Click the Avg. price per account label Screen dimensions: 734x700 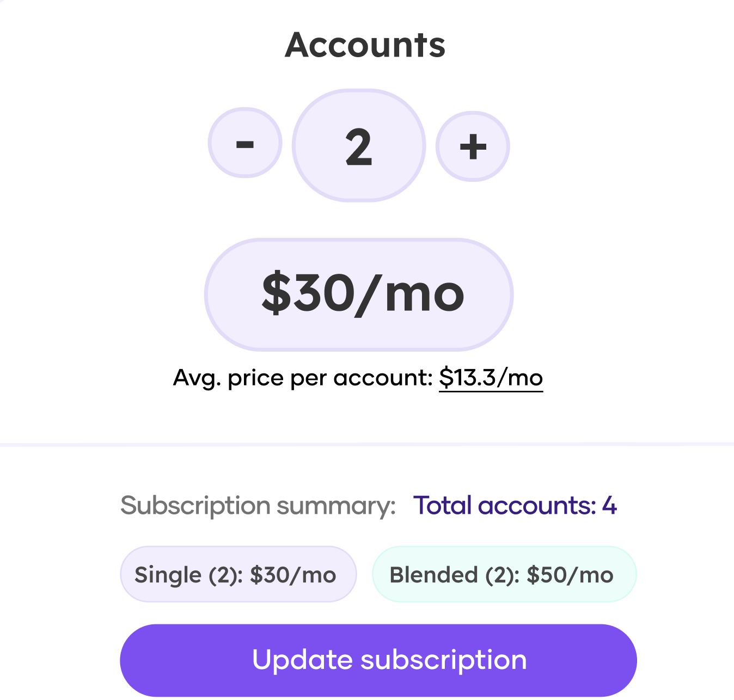[x=303, y=378]
